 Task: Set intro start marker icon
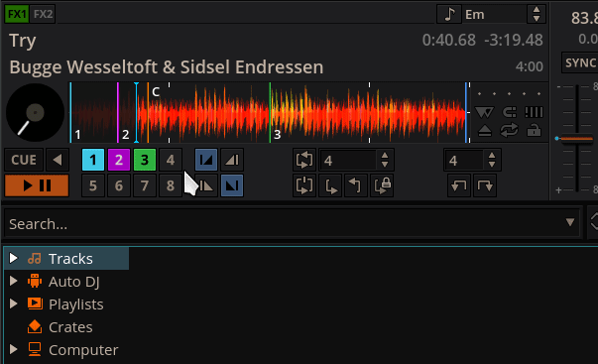coord(206,160)
